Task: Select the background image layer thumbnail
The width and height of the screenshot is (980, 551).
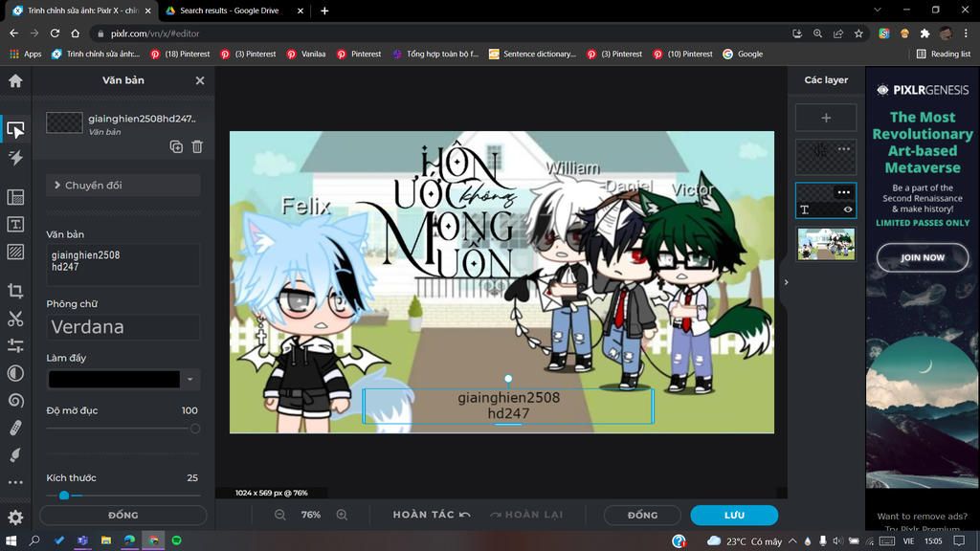Action: pyautogui.click(x=826, y=244)
